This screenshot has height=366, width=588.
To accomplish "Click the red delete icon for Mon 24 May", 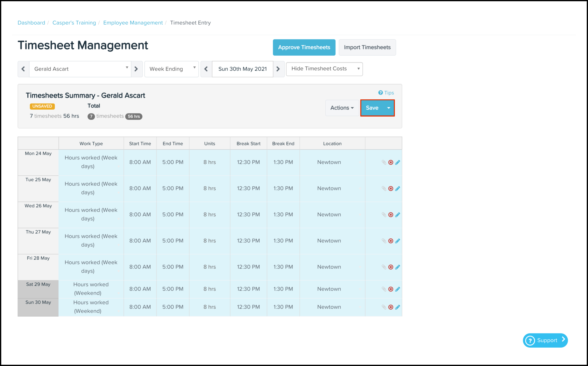I will pos(391,162).
